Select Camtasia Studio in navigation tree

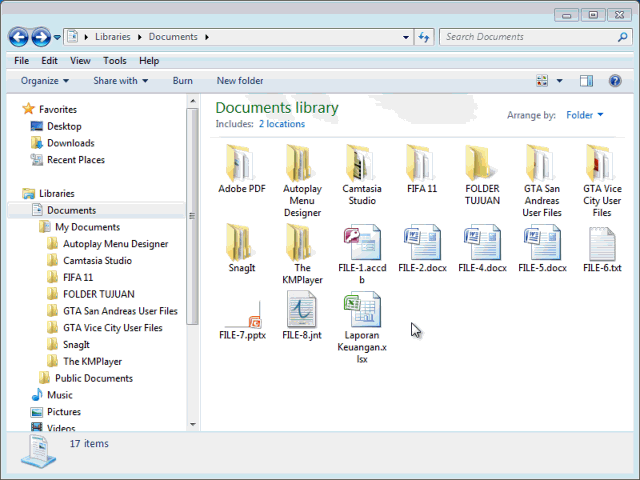[89, 261]
